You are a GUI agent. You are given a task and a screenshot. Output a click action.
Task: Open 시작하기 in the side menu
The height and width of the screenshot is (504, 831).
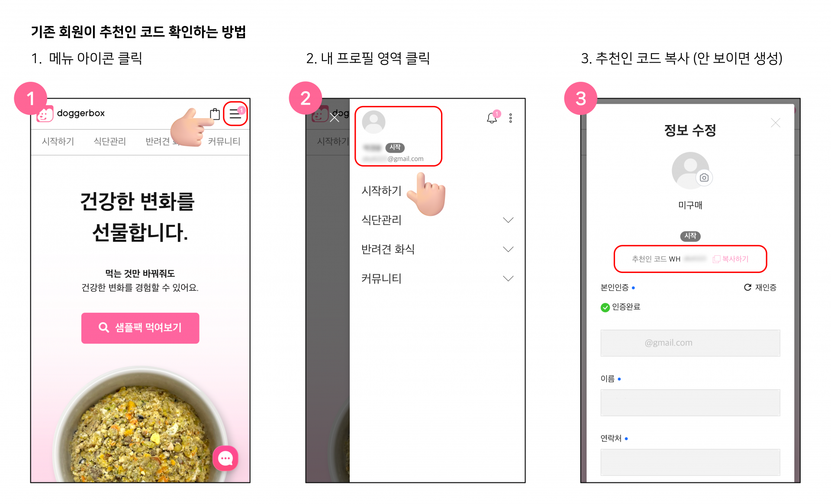[x=381, y=191]
